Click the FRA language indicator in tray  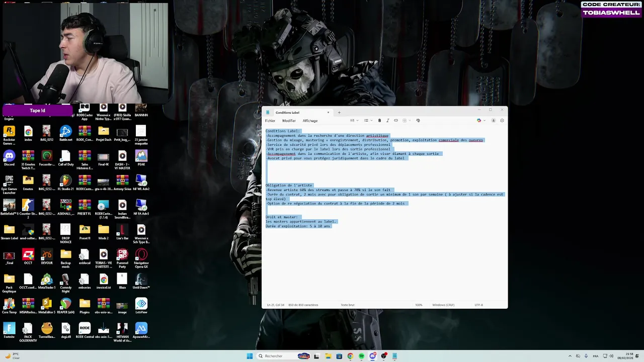(596, 356)
